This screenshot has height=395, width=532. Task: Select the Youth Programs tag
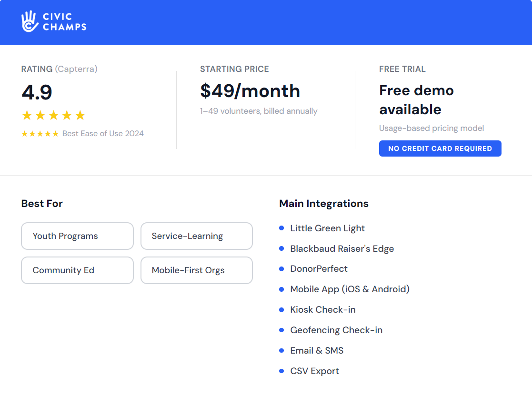click(x=77, y=236)
